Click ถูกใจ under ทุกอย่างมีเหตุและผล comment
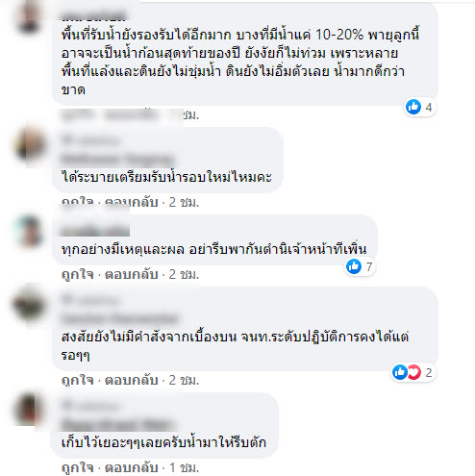The width and height of the screenshot is (475, 476). pos(77,274)
